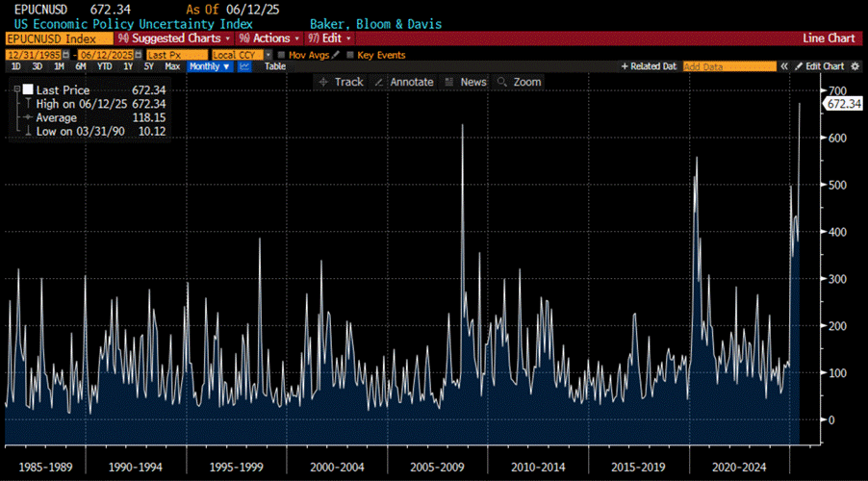This screenshot has width=868, height=481.
Task: Click the '2010-2014' x-axis label
Action: pos(538,468)
